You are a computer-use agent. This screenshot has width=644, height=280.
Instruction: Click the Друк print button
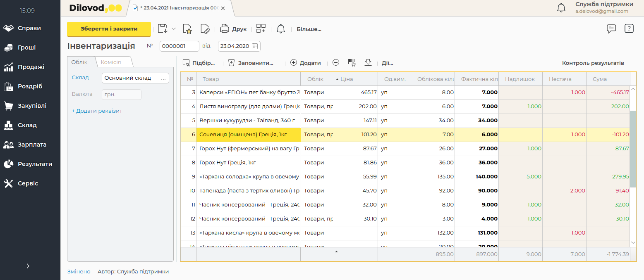point(233,29)
